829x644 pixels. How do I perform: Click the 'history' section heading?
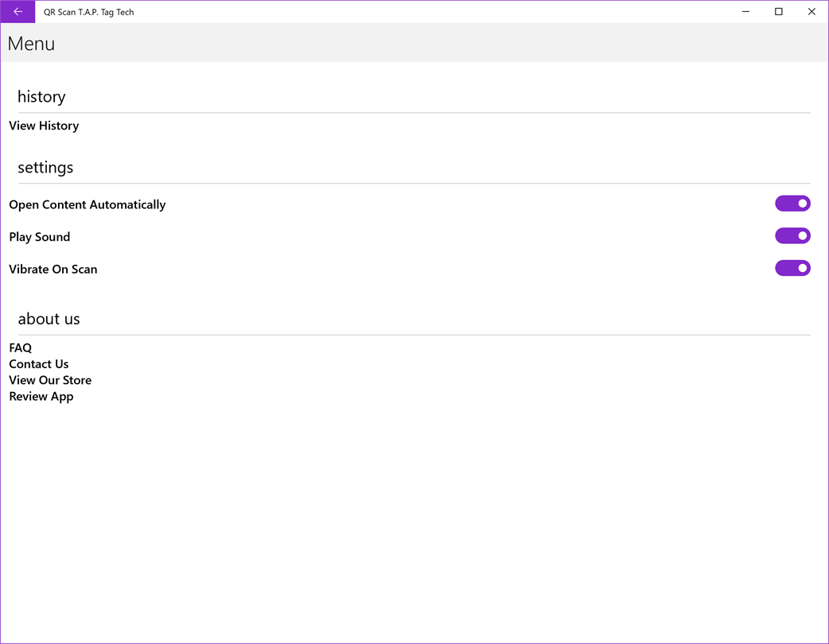[x=41, y=97]
